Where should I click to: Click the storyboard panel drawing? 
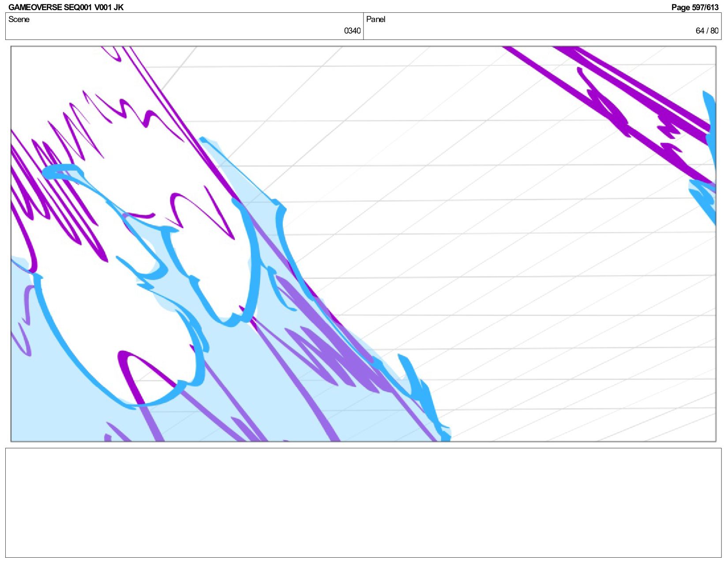[363, 244]
